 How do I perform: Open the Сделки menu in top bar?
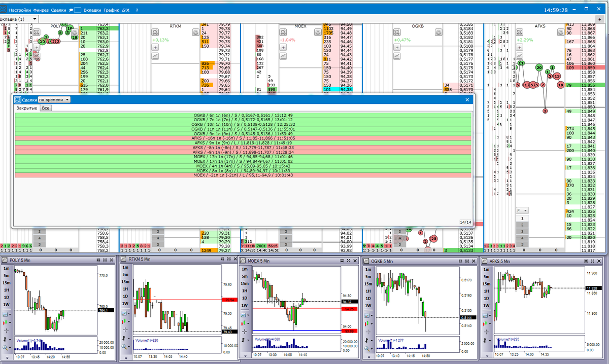tap(59, 10)
